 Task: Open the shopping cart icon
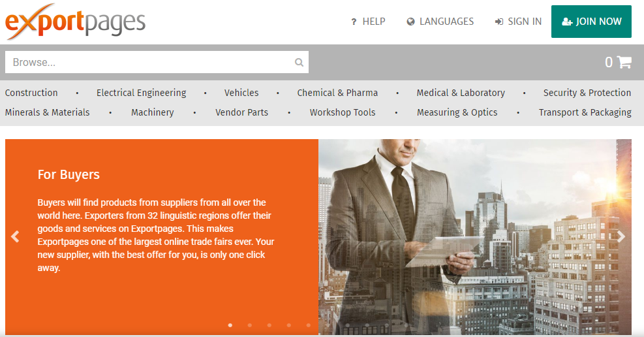pyautogui.click(x=624, y=62)
